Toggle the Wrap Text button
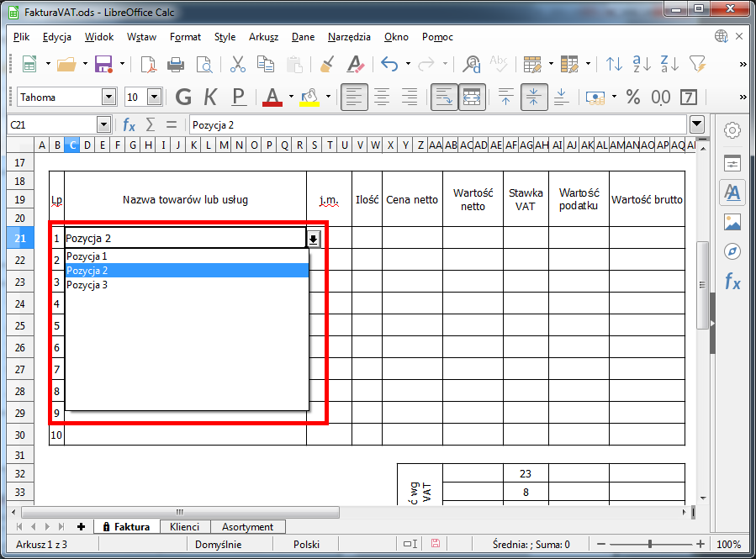The image size is (756, 559). tap(445, 97)
